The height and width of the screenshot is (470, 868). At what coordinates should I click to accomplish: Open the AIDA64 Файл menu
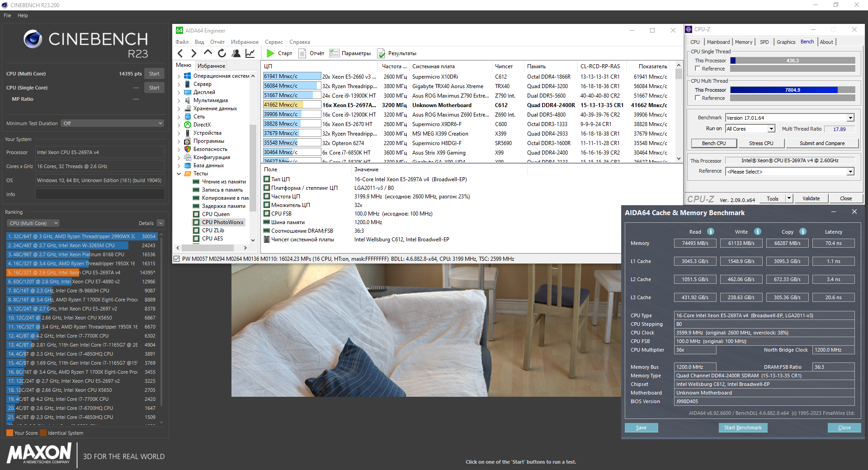pyautogui.click(x=182, y=42)
